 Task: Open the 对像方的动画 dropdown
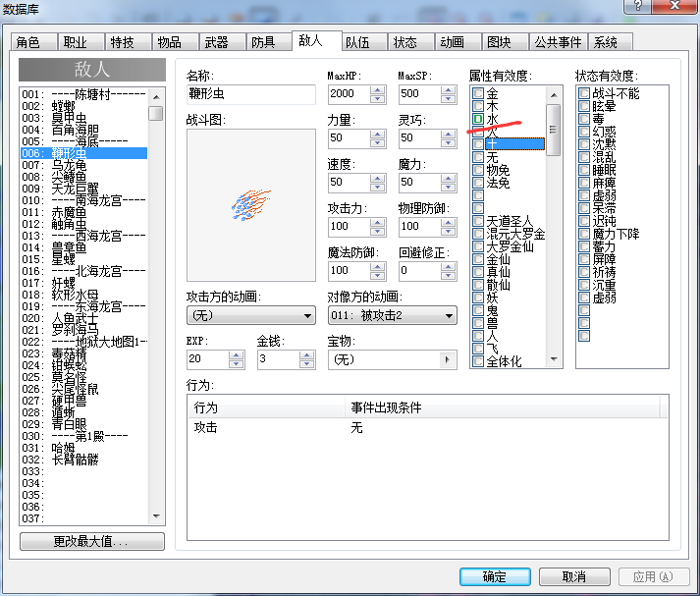(x=393, y=315)
